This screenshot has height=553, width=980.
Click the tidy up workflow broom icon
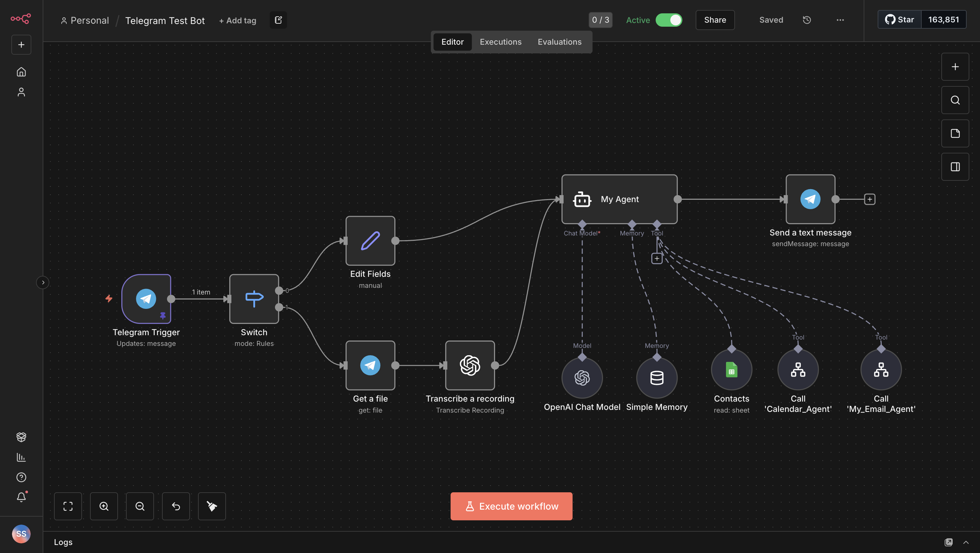212,506
